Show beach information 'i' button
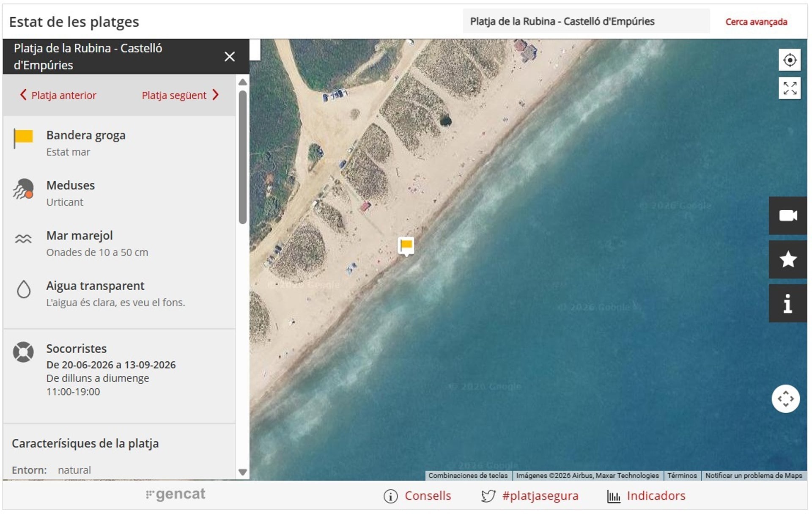Image resolution: width=812 pixels, height=514 pixels. pyautogui.click(x=787, y=303)
